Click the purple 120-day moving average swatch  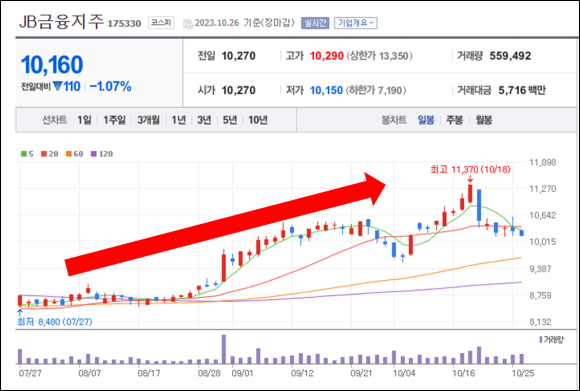pyautogui.click(x=94, y=154)
